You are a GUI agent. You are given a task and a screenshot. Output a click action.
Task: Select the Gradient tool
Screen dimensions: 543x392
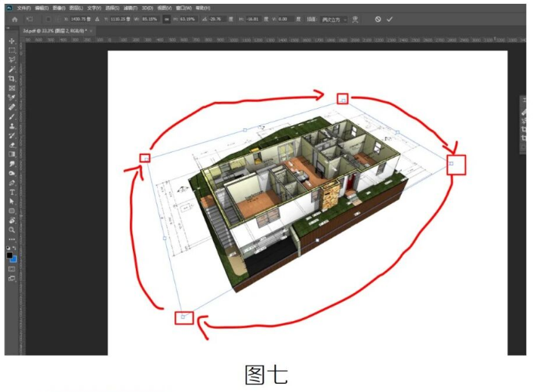click(12, 154)
